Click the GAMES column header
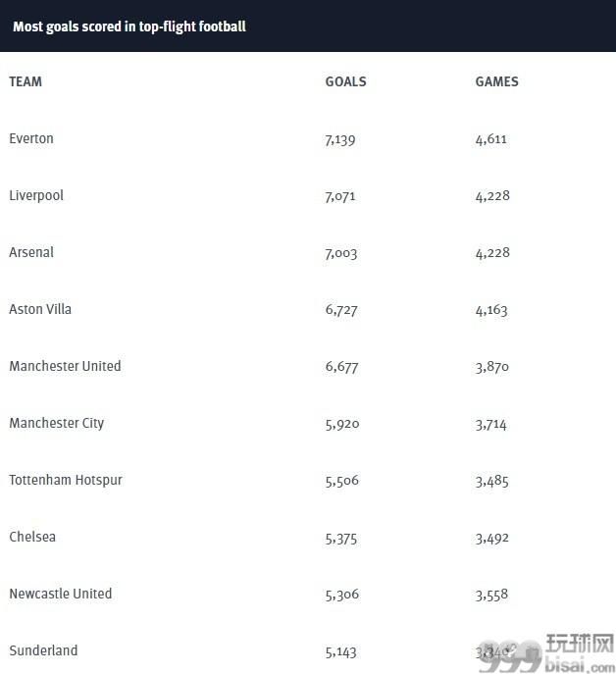The height and width of the screenshot is (674, 616). click(x=496, y=81)
